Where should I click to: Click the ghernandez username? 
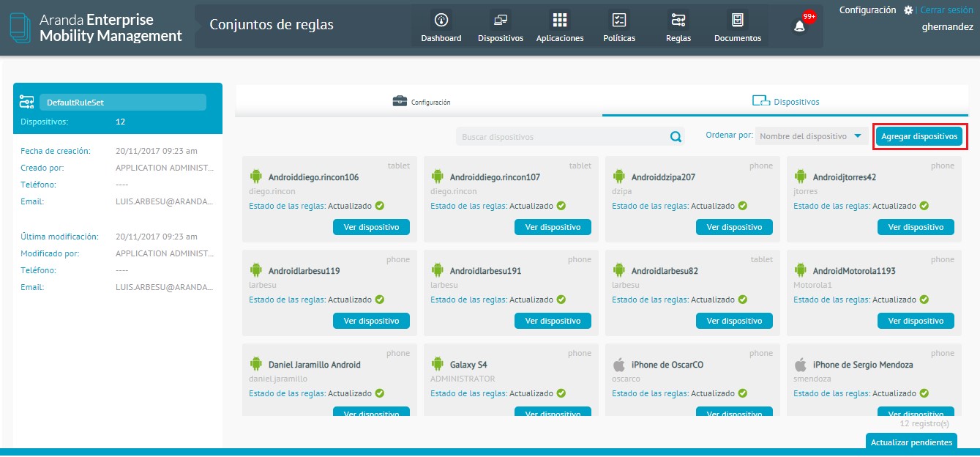[948, 26]
